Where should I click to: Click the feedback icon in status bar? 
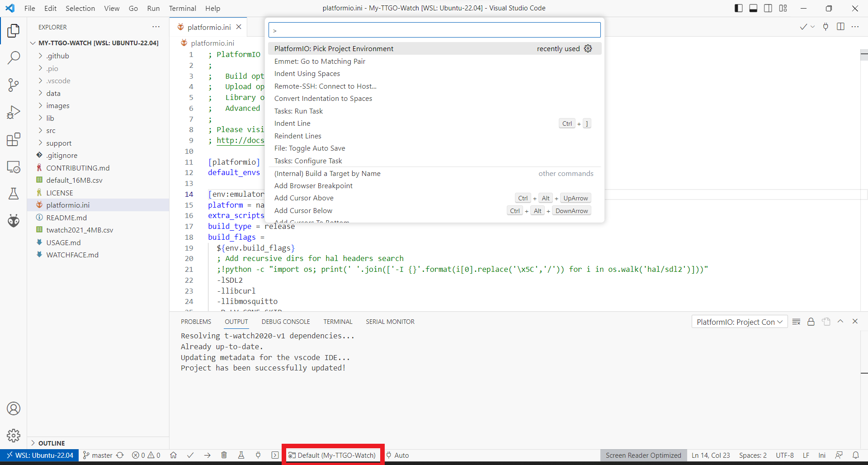pos(839,455)
